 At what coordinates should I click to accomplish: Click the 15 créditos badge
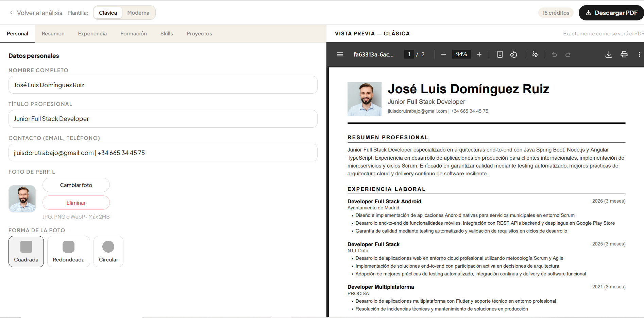coord(556,13)
